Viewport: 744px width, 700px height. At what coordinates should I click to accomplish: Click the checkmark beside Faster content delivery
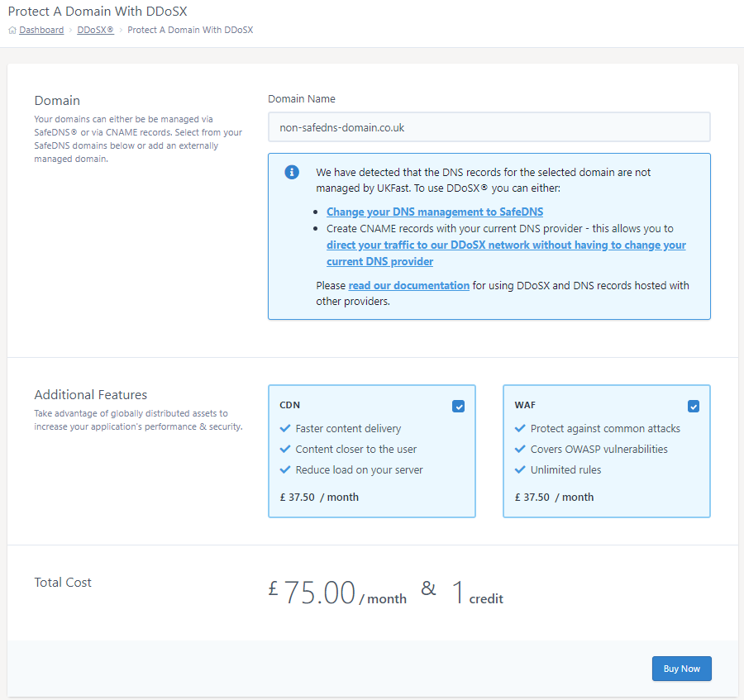click(286, 429)
